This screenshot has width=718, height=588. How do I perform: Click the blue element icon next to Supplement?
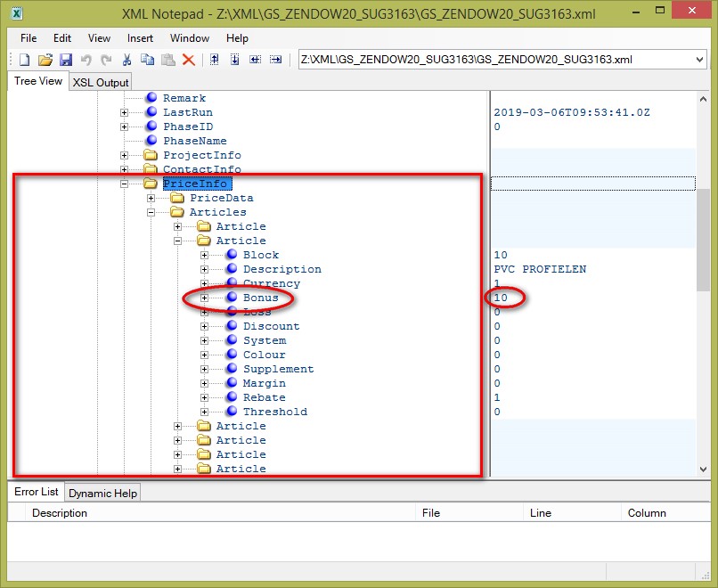tap(232, 368)
